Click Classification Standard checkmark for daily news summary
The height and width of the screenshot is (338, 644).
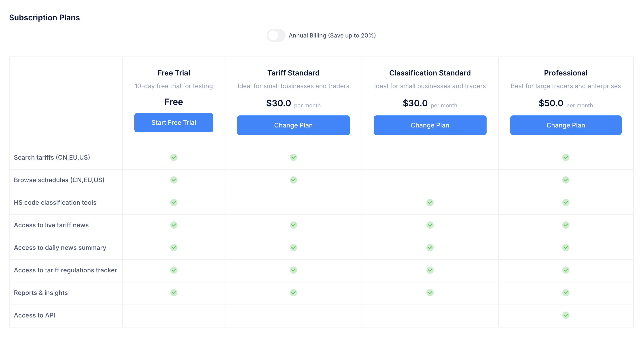[430, 247]
